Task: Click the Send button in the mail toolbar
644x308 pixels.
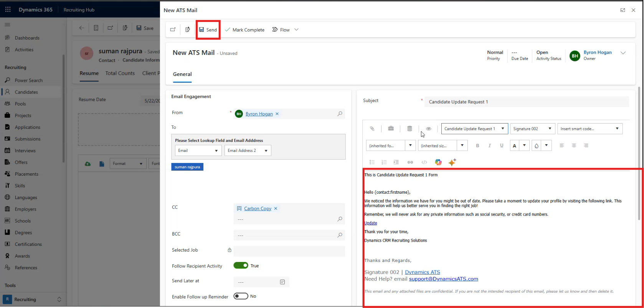Action: pos(208,30)
